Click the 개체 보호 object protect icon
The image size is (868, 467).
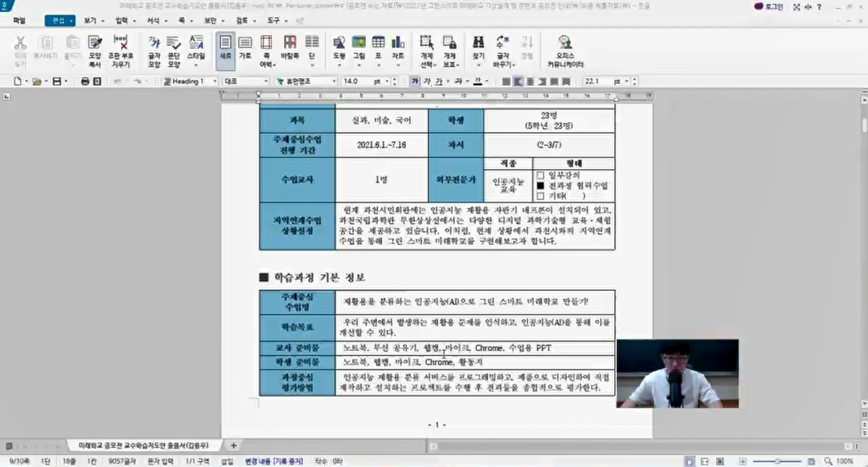(x=450, y=51)
